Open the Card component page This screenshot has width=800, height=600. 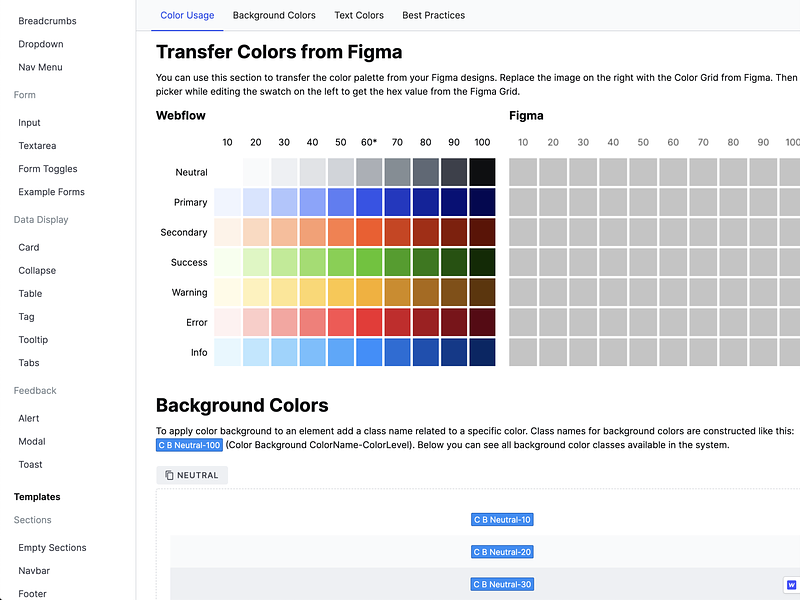coord(29,247)
